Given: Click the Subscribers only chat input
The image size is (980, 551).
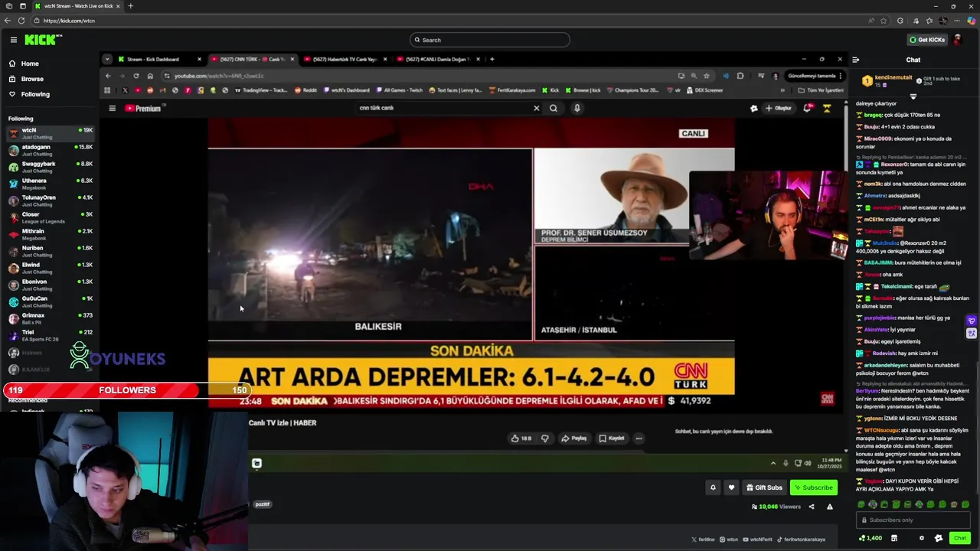Looking at the screenshot, I should (x=913, y=520).
